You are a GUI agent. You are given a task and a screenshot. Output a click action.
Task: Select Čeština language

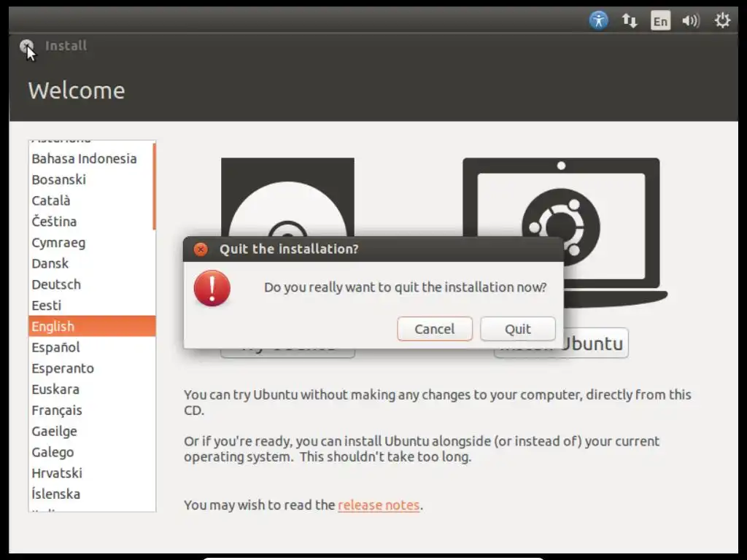click(x=90, y=222)
